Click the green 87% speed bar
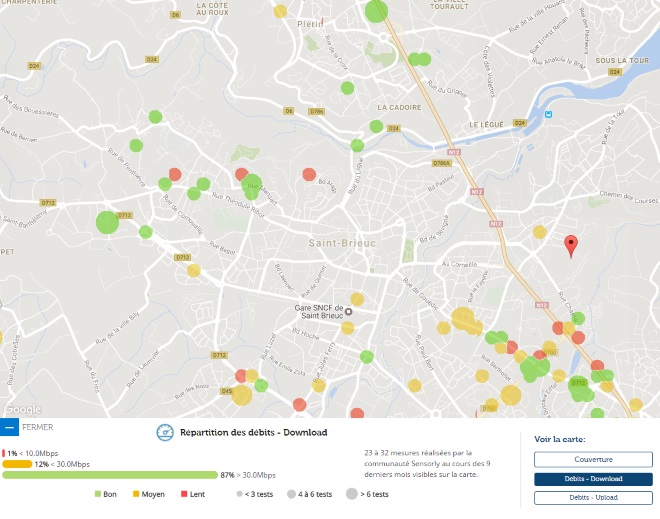The image size is (660, 519). tap(110, 475)
